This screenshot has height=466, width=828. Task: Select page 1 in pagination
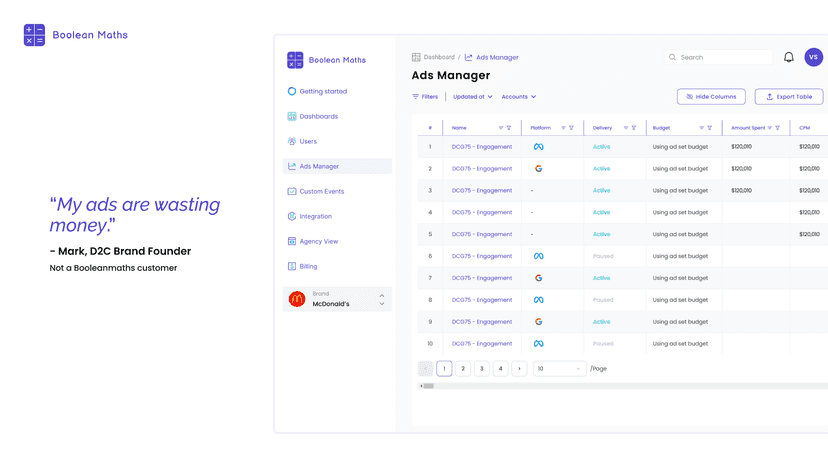coord(444,369)
